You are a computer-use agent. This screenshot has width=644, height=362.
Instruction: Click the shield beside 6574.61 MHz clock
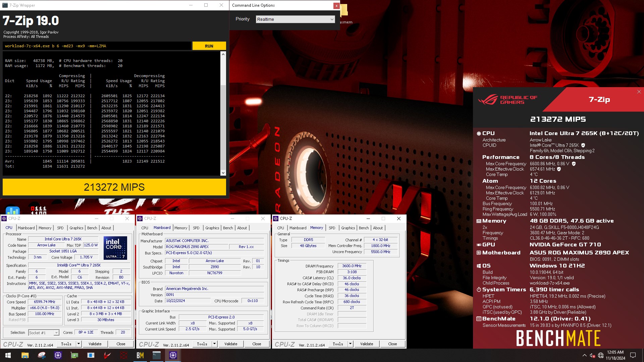559,169
